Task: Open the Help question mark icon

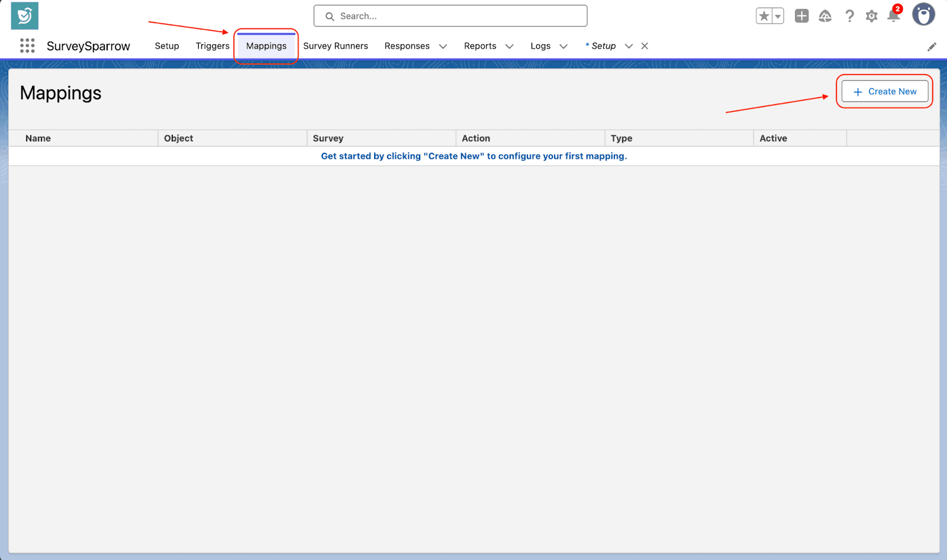Action: tap(849, 17)
